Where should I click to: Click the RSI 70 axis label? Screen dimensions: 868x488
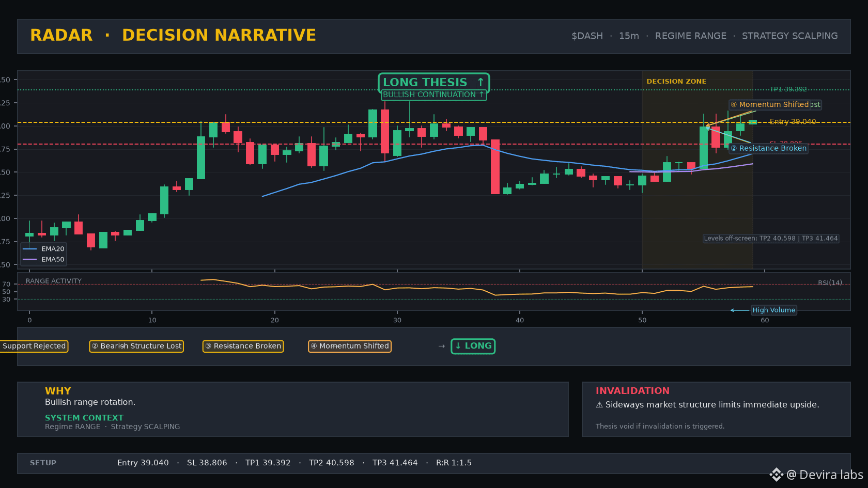point(6,284)
